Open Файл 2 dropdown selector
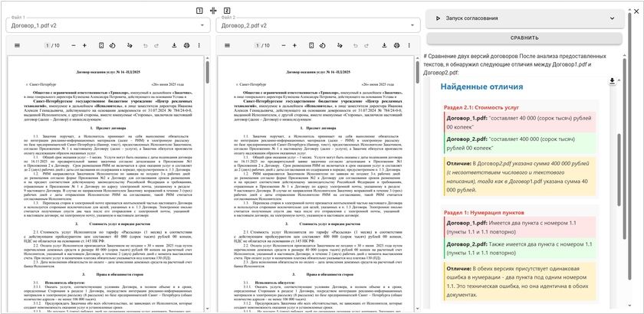644x314 pixels. [317, 25]
